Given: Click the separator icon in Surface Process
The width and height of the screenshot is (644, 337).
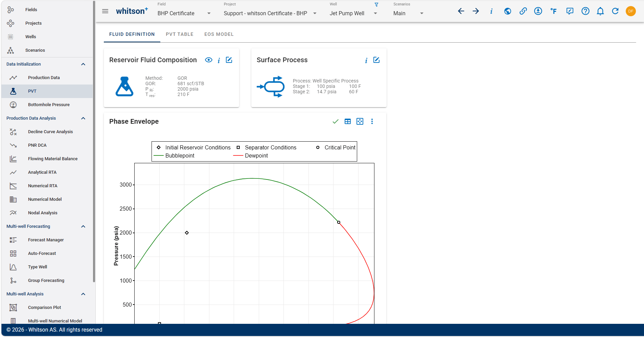Looking at the screenshot, I should pyautogui.click(x=271, y=87).
